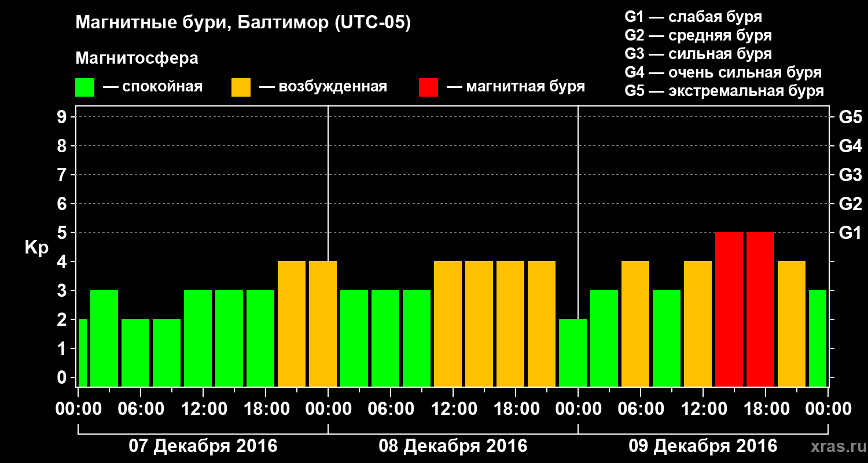Screen dimensions: 868x463
Task: Click the '09 Декабря 2016' date label
Action: click(703, 446)
